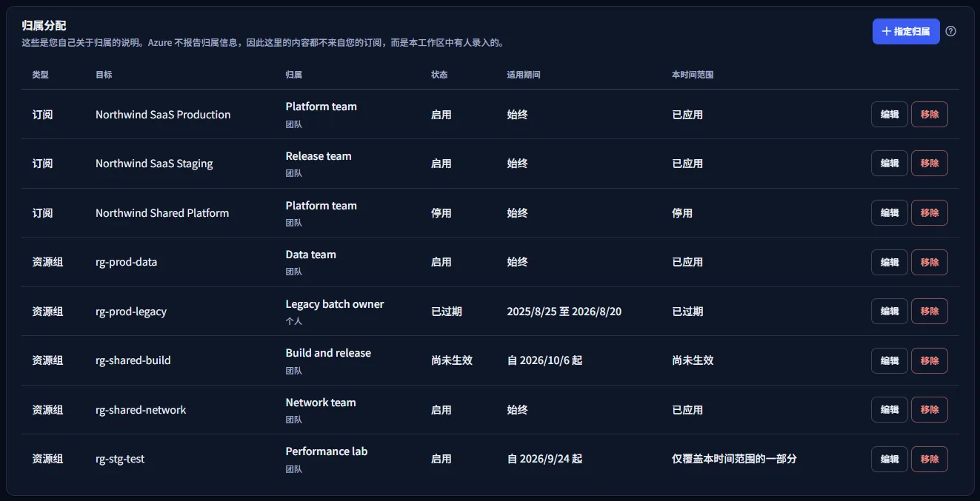This screenshot has width=980, height=501.
Task: Click the Build and release owner name
Action: point(328,353)
